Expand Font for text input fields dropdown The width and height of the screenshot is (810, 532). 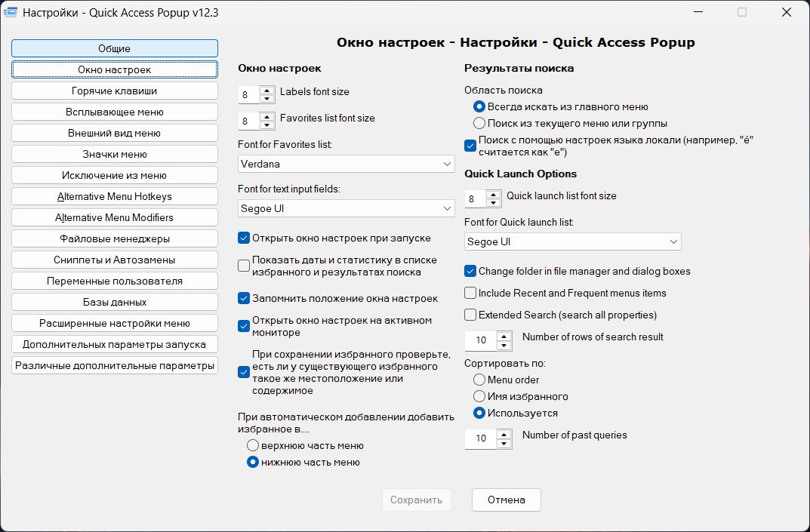click(346, 209)
